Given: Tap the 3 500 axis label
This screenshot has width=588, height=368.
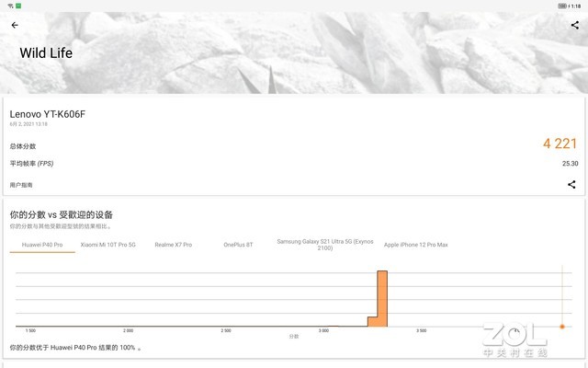Looking at the screenshot, I should click(x=422, y=331).
